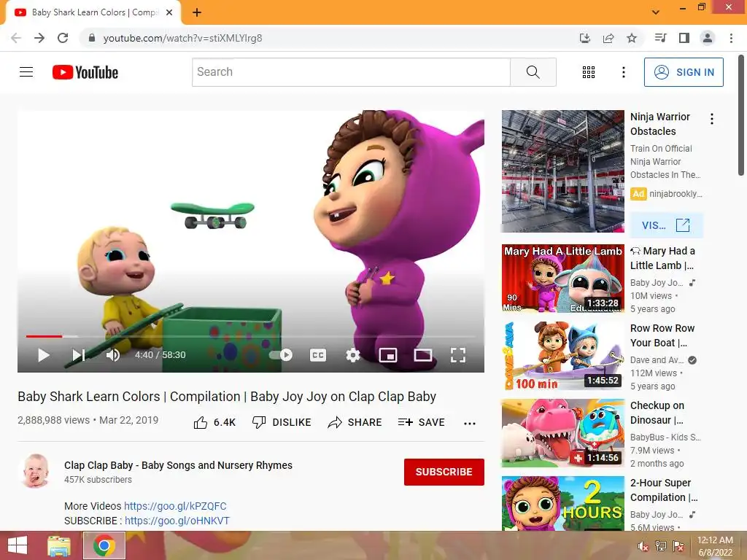Screen dimensions: 747x560
Task: Skip to the next video
Action: [79, 355]
